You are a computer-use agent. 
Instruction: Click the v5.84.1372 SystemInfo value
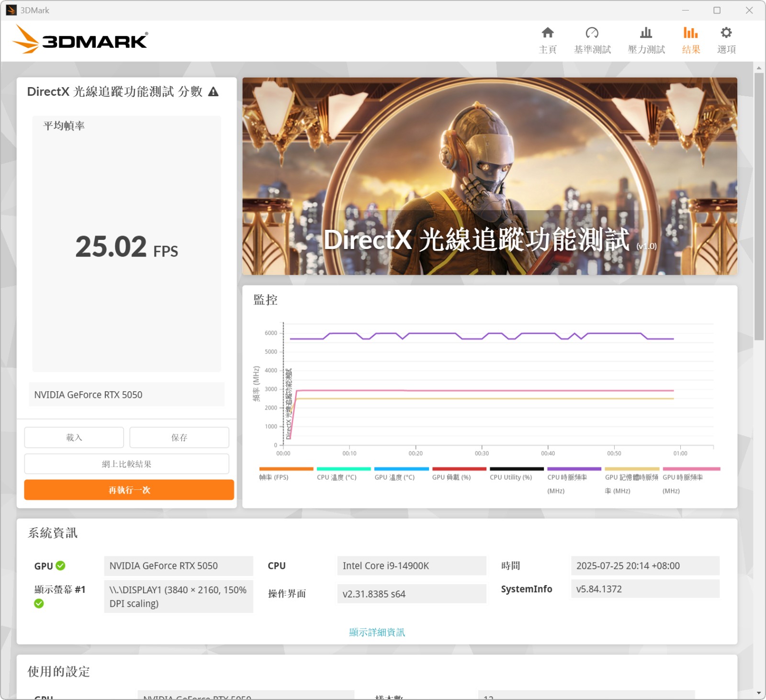[645, 589]
